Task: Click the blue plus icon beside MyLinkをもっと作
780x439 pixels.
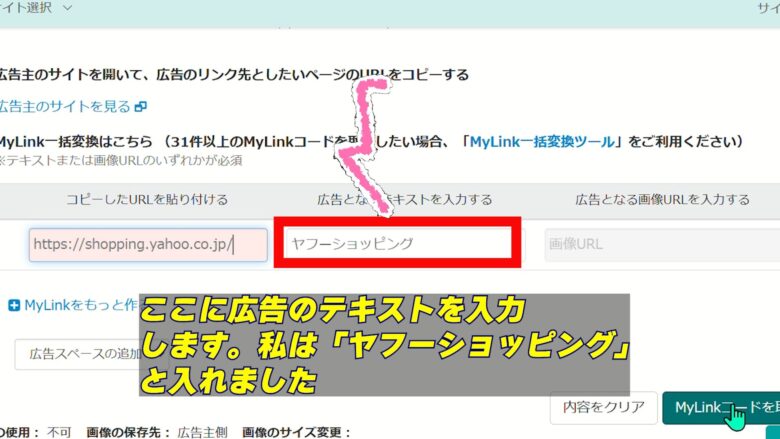Action: 13,305
